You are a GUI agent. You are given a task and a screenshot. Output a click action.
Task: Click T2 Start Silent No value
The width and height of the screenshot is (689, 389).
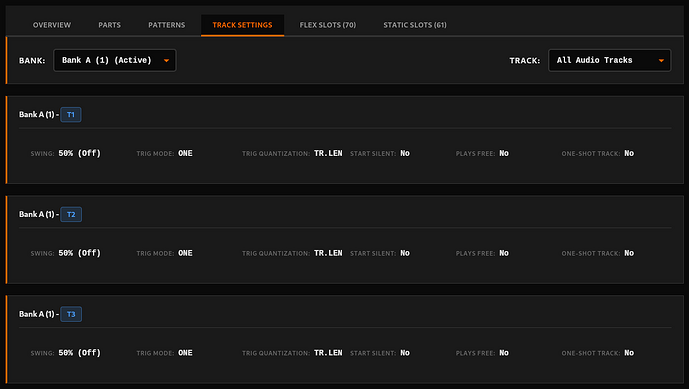tap(405, 253)
